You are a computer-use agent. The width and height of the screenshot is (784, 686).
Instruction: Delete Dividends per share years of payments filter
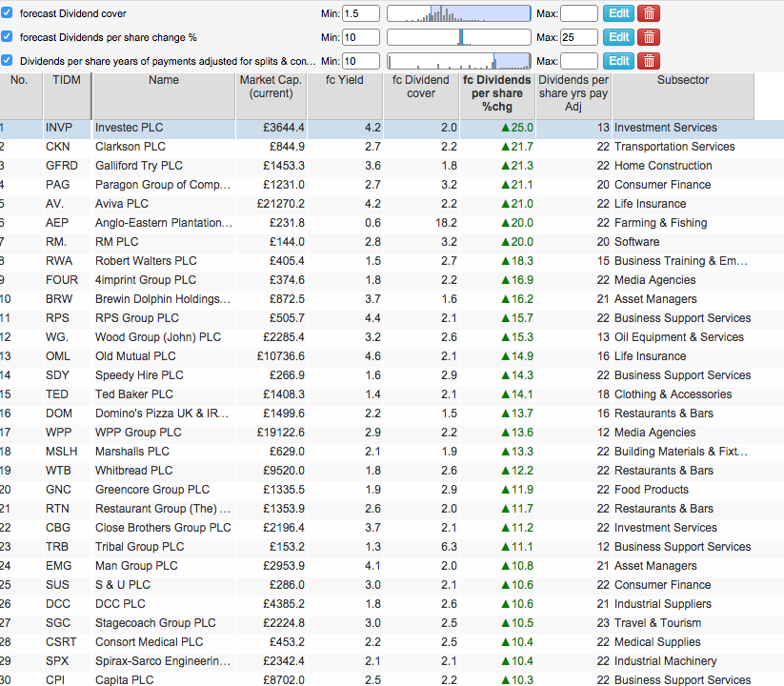pyautogui.click(x=649, y=61)
